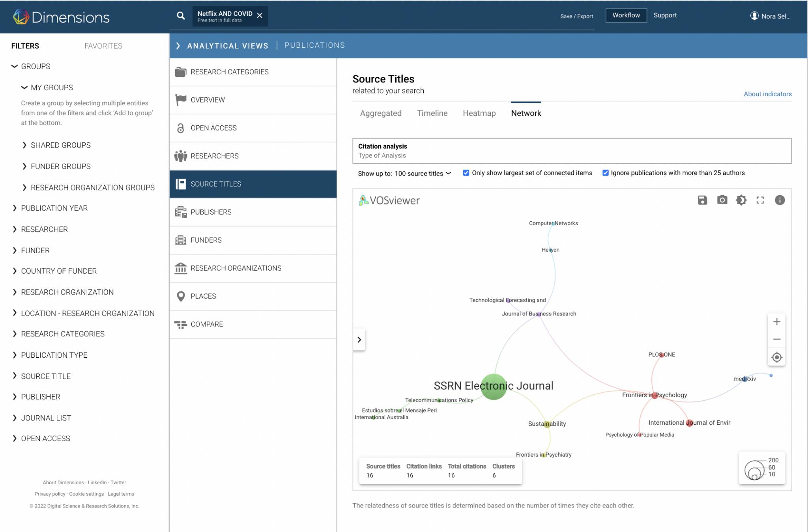Viewport: 808px width, 532px height.
Task: Expand the Publication Year filter
Action: (x=54, y=208)
